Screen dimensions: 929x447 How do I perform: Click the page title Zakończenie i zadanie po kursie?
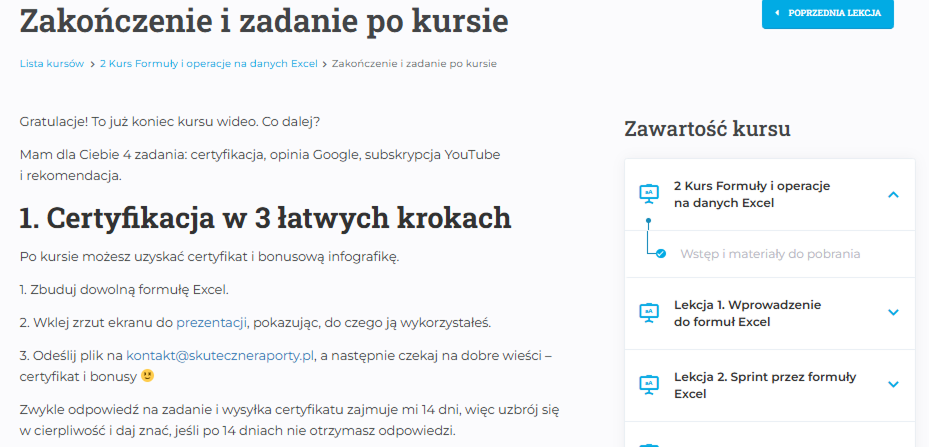pos(264,21)
